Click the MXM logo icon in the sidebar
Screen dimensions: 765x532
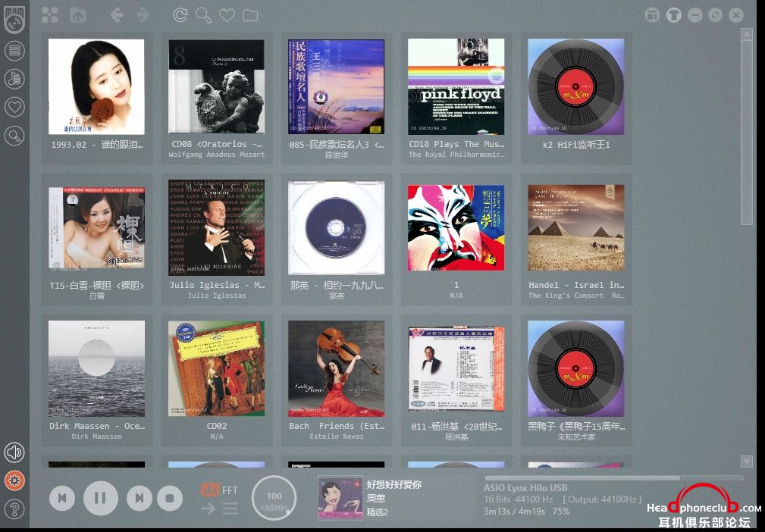(x=14, y=18)
